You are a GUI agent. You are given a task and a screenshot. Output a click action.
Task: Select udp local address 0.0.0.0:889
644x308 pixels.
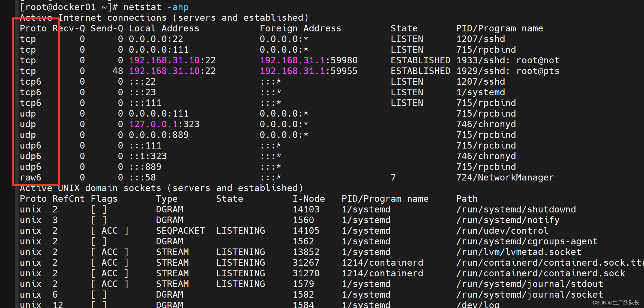(x=158, y=135)
